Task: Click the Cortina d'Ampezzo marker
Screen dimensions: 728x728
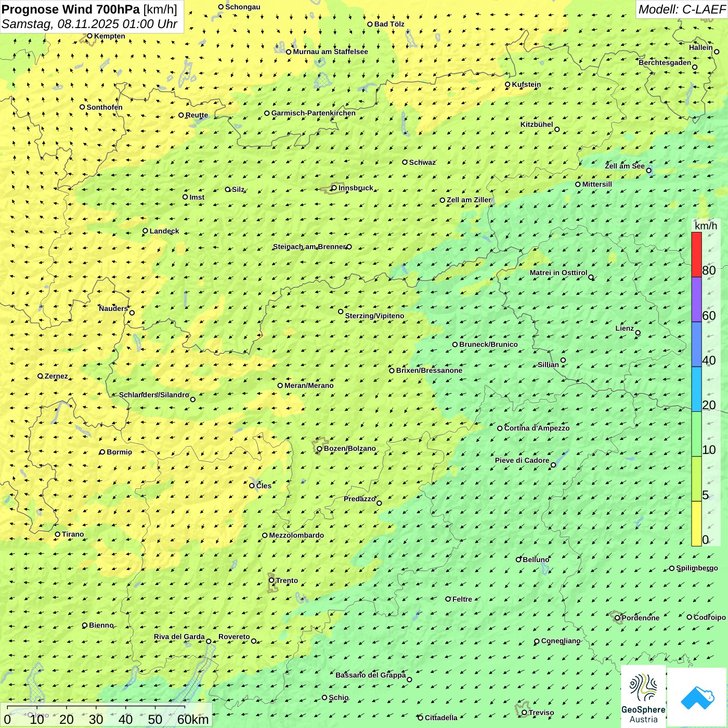Action: pyautogui.click(x=500, y=428)
